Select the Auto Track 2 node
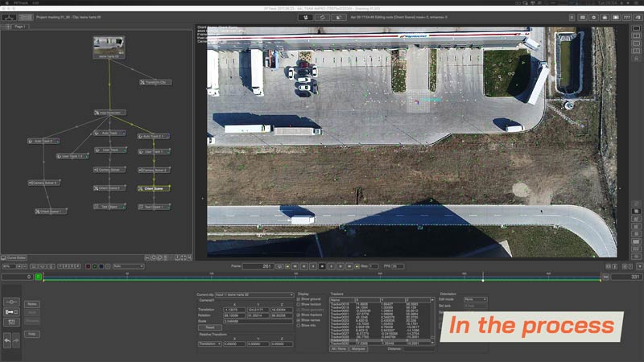Image resolution: width=644 pixels, height=362 pixels. coord(45,141)
